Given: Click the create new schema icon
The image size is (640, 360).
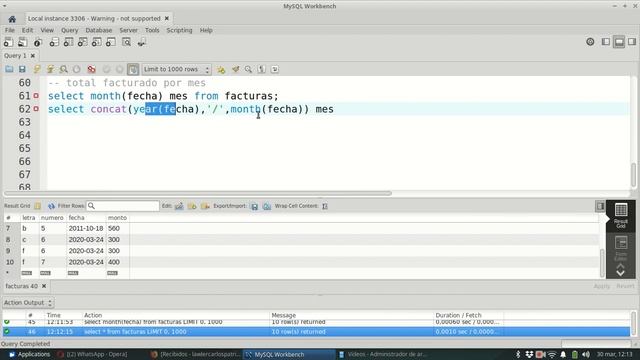Looking at the screenshot, I should [54, 42].
